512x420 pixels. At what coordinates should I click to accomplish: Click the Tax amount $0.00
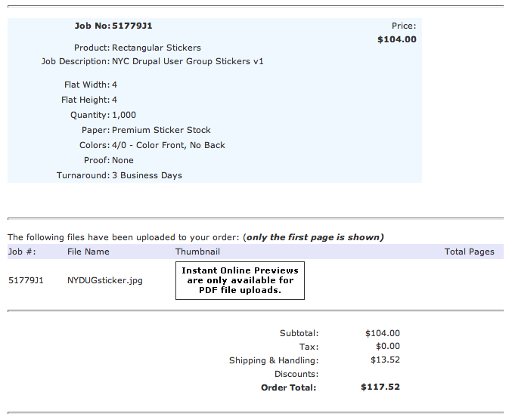(x=387, y=347)
